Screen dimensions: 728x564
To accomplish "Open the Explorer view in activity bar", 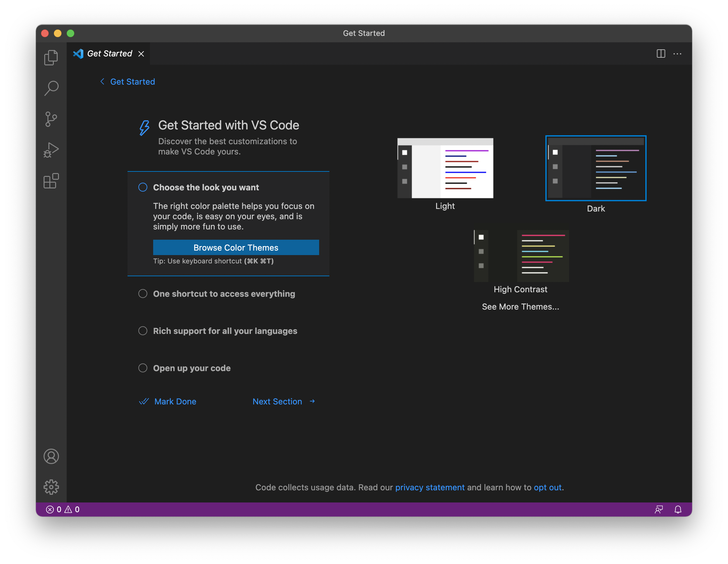I will (x=51, y=57).
